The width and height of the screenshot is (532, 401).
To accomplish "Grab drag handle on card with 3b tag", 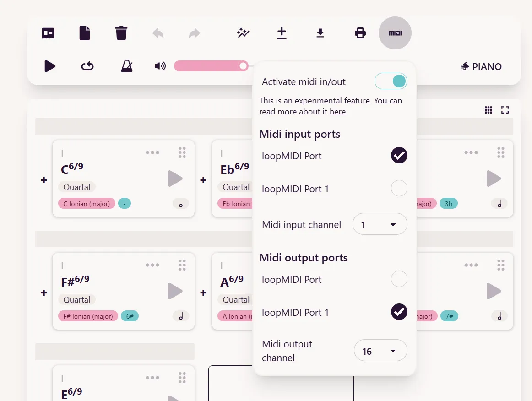I will (x=501, y=152).
